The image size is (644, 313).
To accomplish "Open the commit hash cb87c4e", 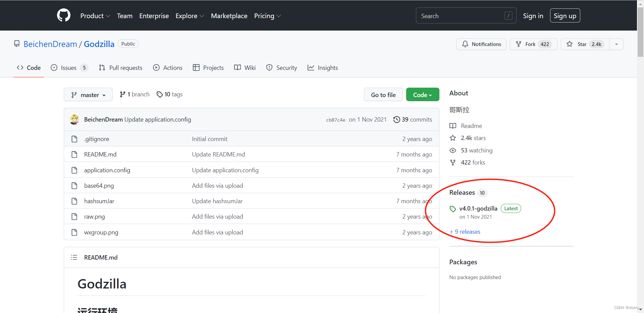I will point(336,120).
